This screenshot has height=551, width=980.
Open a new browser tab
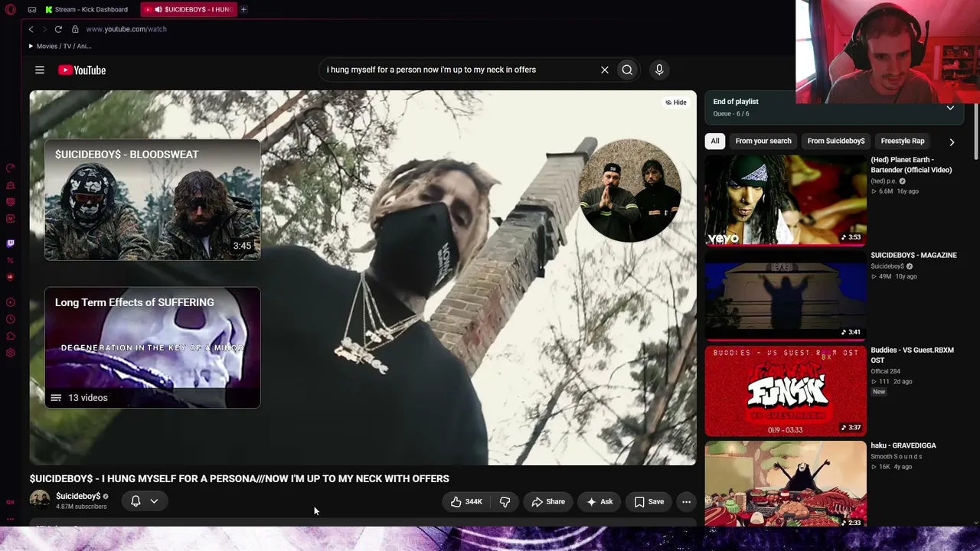243,9
